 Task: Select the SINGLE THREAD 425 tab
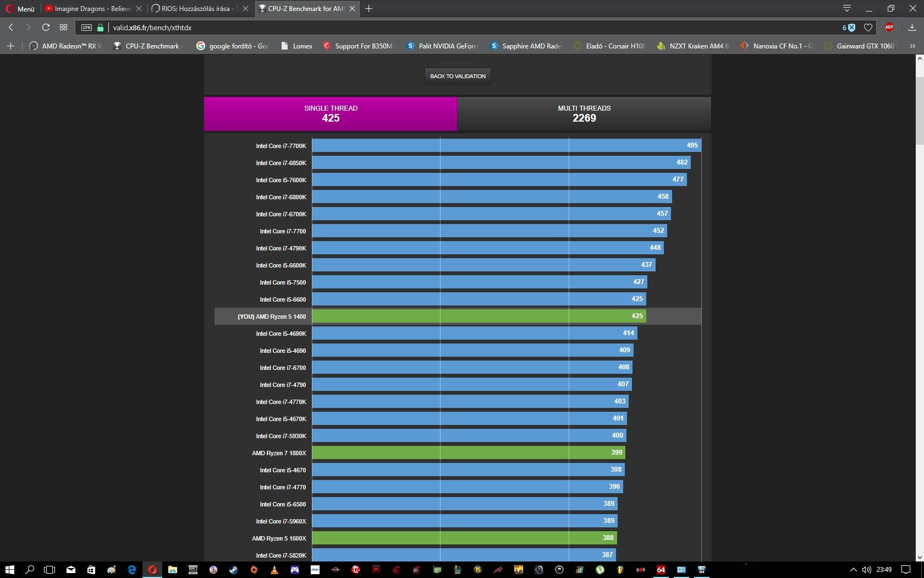click(x=331, y=114)
